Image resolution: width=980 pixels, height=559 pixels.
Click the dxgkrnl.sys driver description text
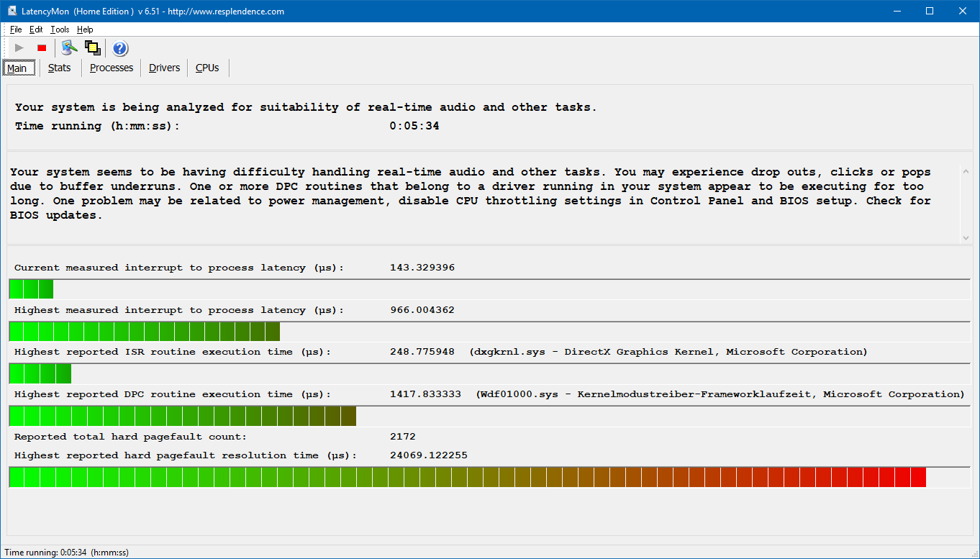[668, 352]
